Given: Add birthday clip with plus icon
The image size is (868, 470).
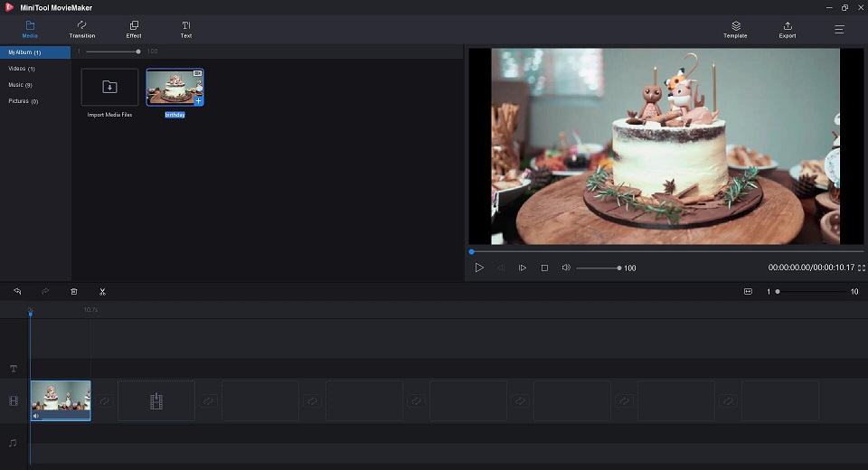Looking at the screenshot, I should coord(198,100).
